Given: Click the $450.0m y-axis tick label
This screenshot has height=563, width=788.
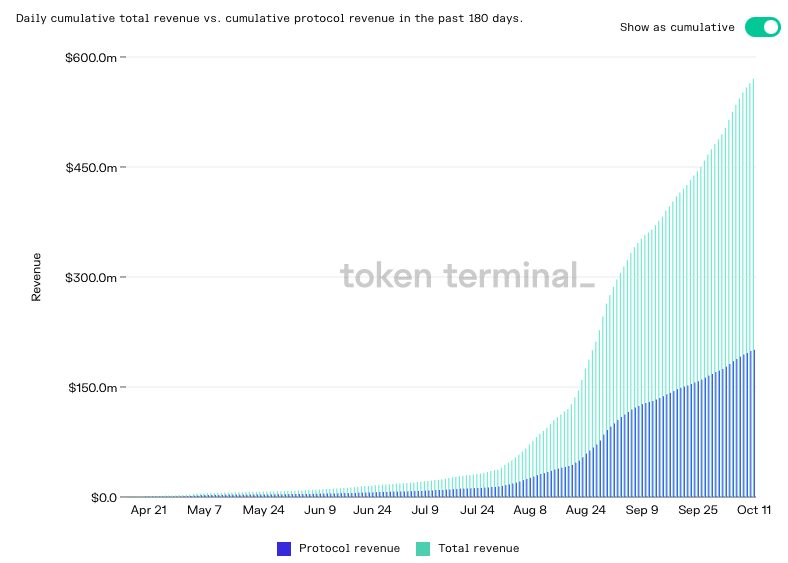Looking at the screenshot, I should pos(92,167).
